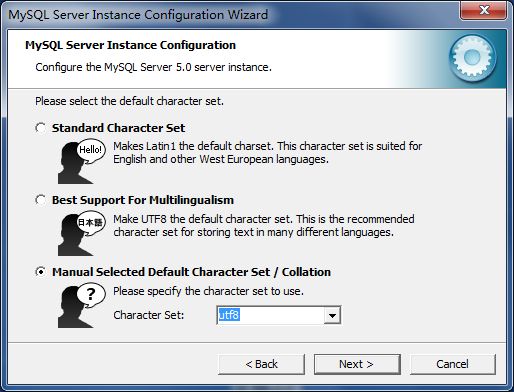Select Best Support For Multilingualism option
The height and width of the screenshot is (392, 514).
point(41,200)
